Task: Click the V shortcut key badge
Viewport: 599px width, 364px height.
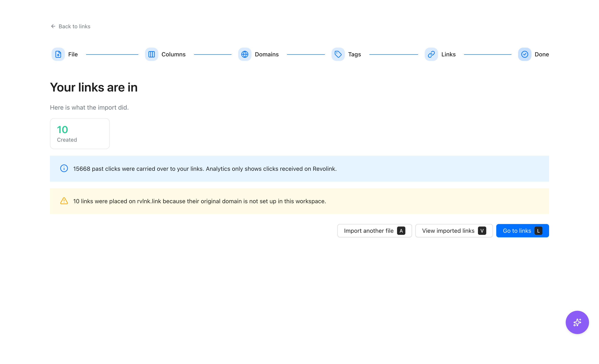Action: (x=482, y=230)
